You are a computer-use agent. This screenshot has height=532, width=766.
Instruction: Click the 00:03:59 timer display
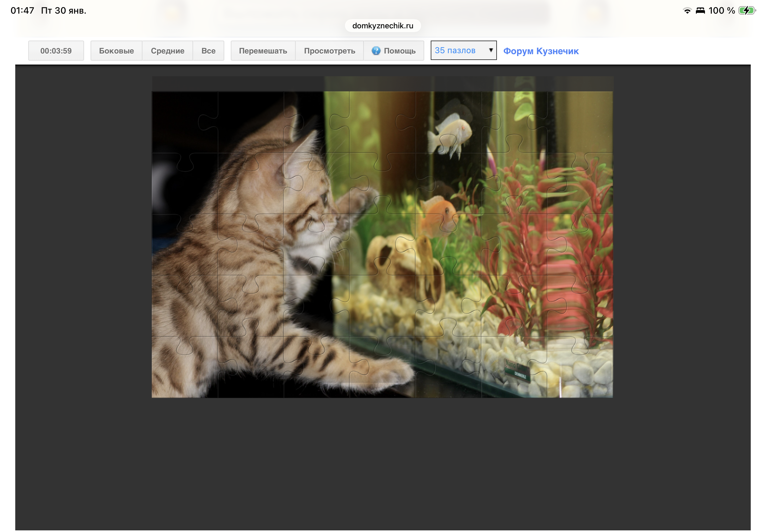click(56, 51)
